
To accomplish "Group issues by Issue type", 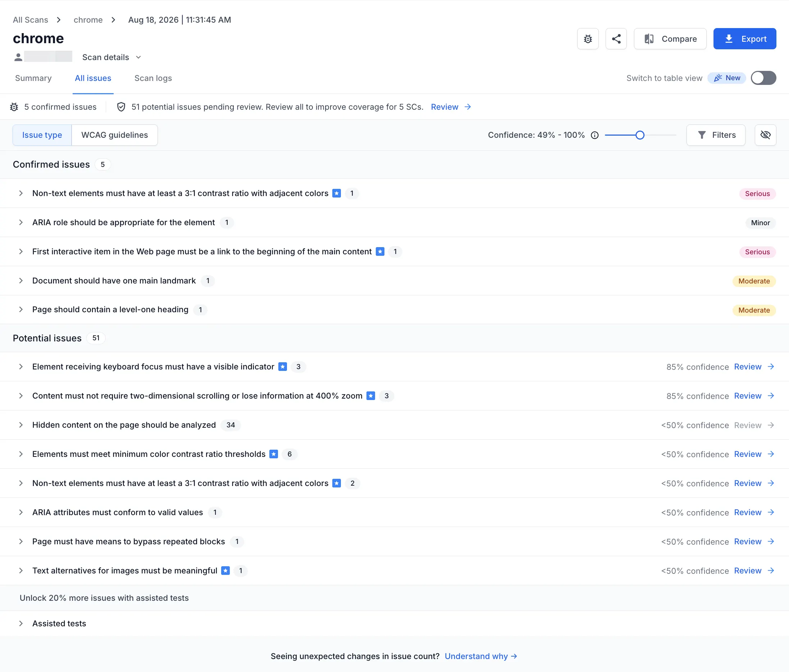I will 42,135.
